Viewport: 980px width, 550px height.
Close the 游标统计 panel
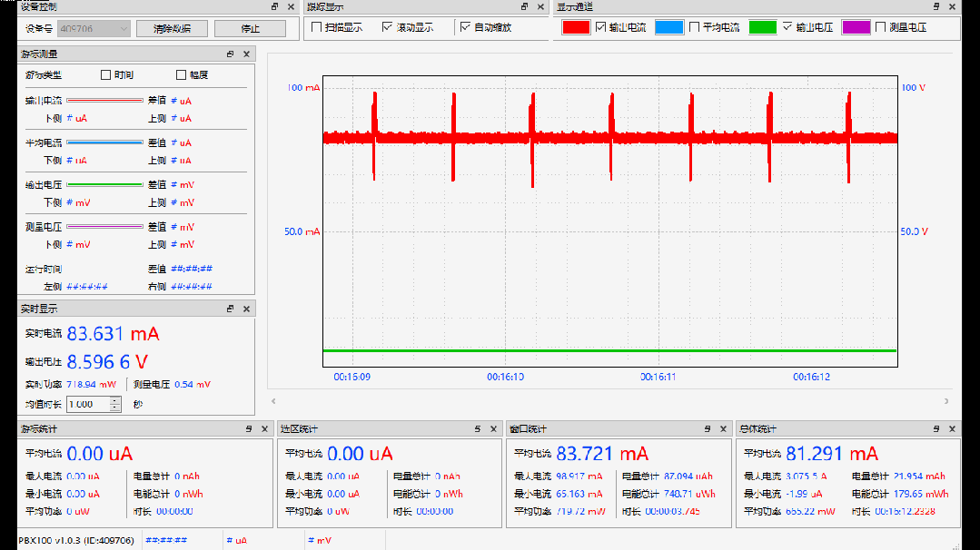point(264,429)
